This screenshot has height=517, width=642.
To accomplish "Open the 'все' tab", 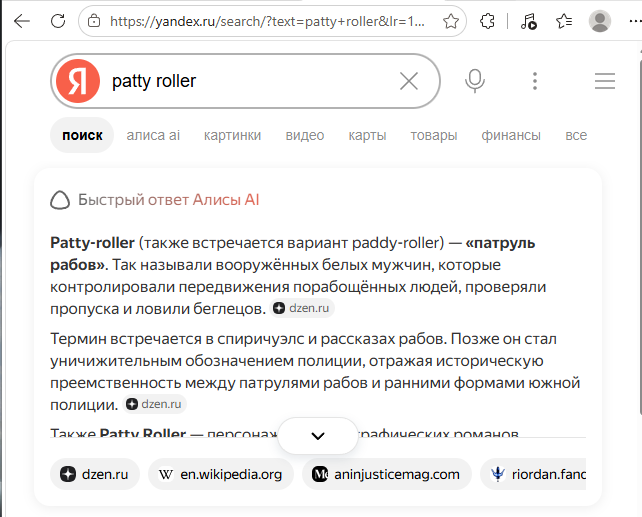I will (576, 135).
